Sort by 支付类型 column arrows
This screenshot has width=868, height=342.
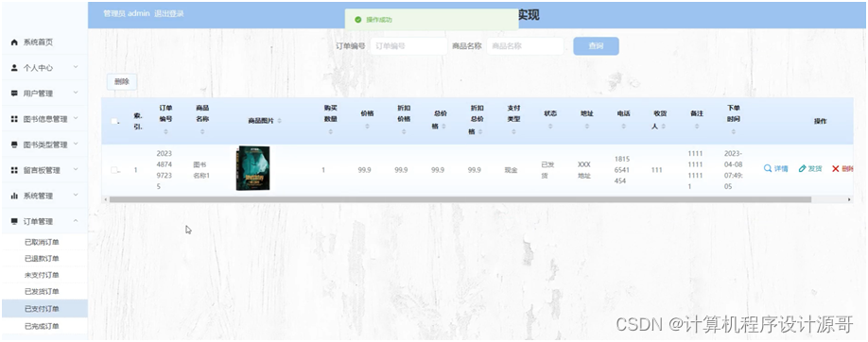513,131
